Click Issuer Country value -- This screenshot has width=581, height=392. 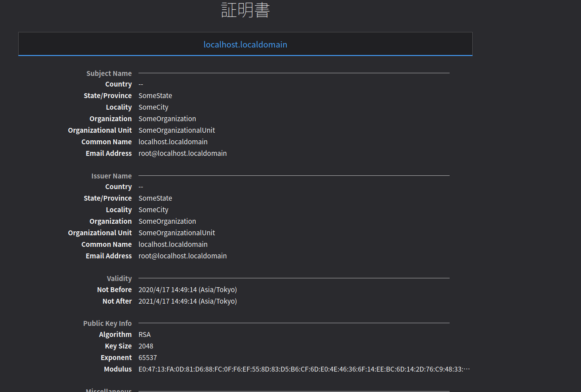coord(141,187)
